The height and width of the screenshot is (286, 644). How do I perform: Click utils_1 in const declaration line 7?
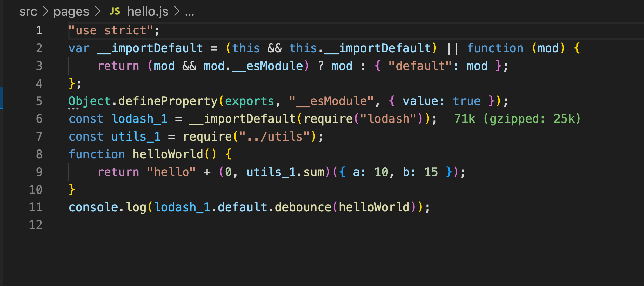point(136,137)
